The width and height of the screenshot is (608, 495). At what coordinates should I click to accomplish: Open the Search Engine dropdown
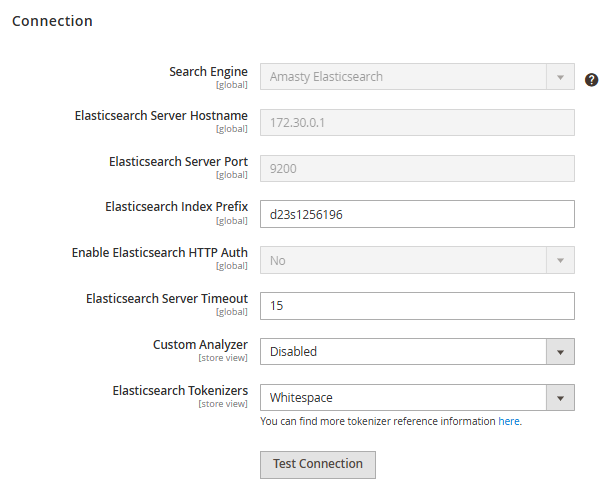(x=417, y=77)
